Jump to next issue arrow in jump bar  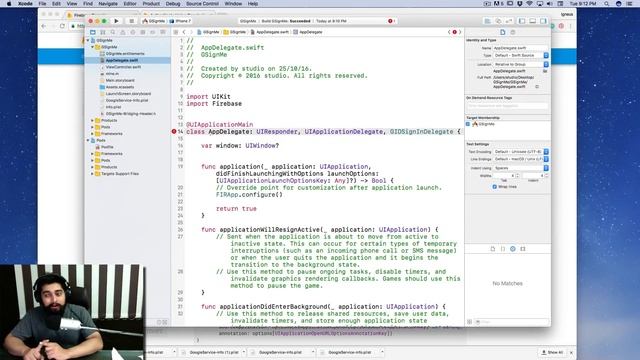(x=460, y=32)
